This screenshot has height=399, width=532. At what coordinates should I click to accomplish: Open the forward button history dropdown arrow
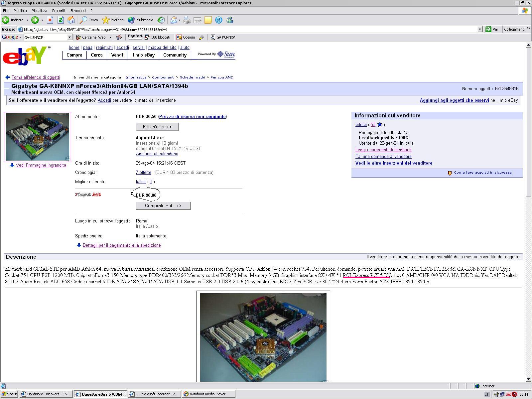(42, 20)
